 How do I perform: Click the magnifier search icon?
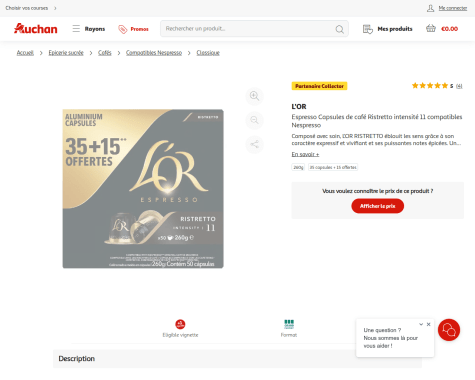[339, 29]
